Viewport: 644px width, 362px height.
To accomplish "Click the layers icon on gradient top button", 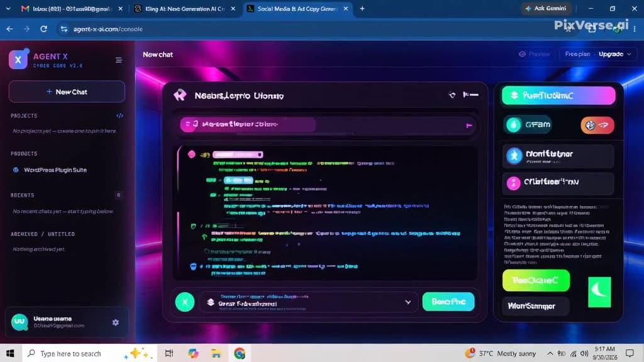I will [x=514, y=96].
